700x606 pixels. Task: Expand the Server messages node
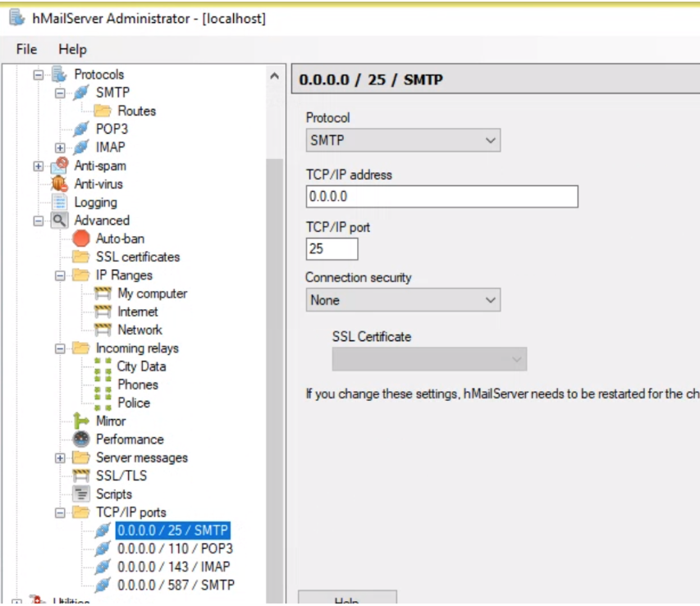[x=60, y=458]
